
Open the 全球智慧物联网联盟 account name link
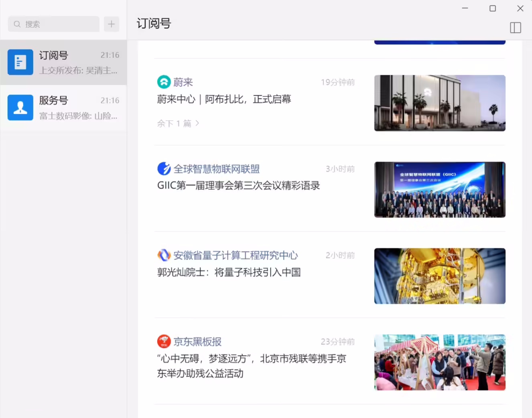pos(217,169)
